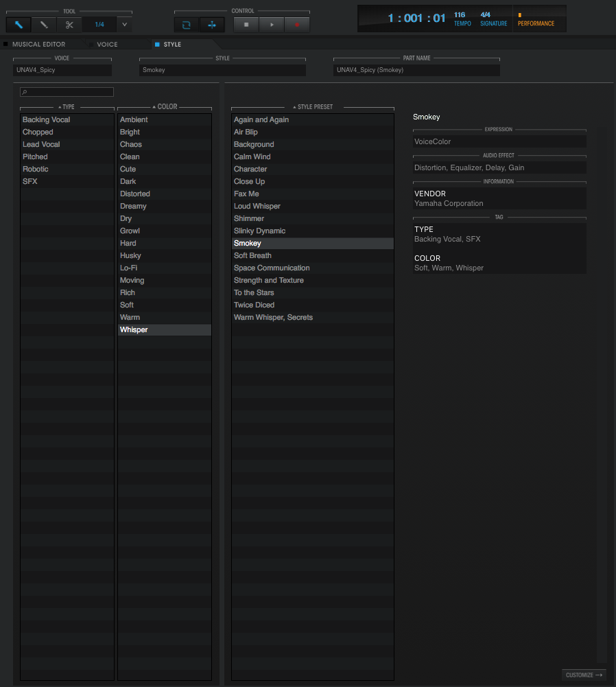Select the arrow pointer tool
This screenshot has width=616, height=687.
19,25
